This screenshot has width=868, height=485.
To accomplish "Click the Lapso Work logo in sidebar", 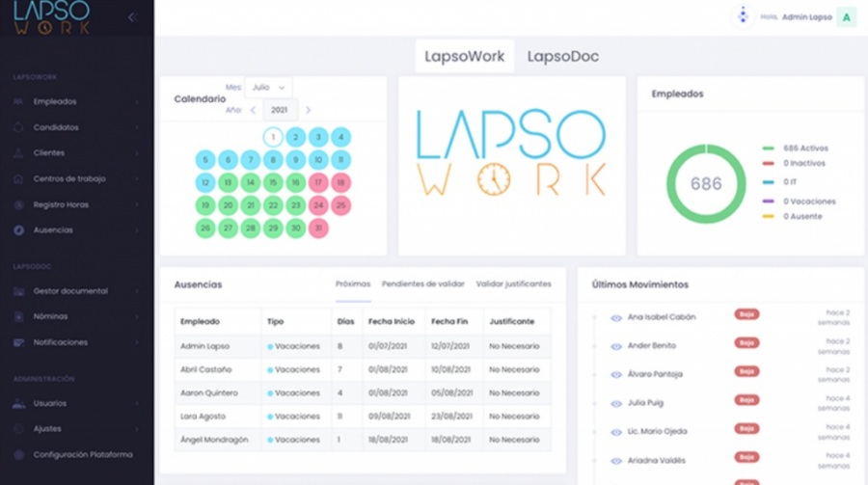I will click(52, 17).
